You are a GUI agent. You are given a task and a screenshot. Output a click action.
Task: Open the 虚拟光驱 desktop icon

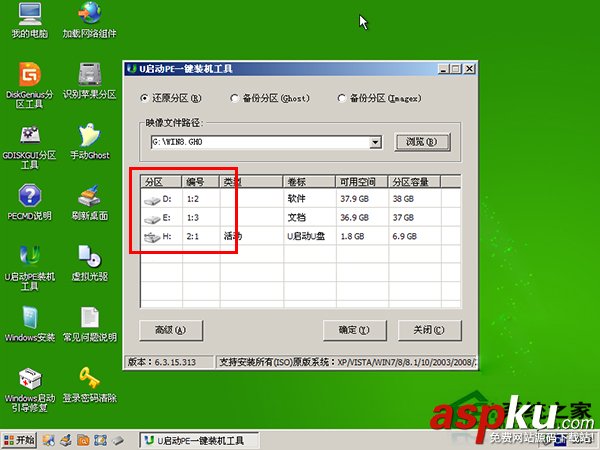89,263
